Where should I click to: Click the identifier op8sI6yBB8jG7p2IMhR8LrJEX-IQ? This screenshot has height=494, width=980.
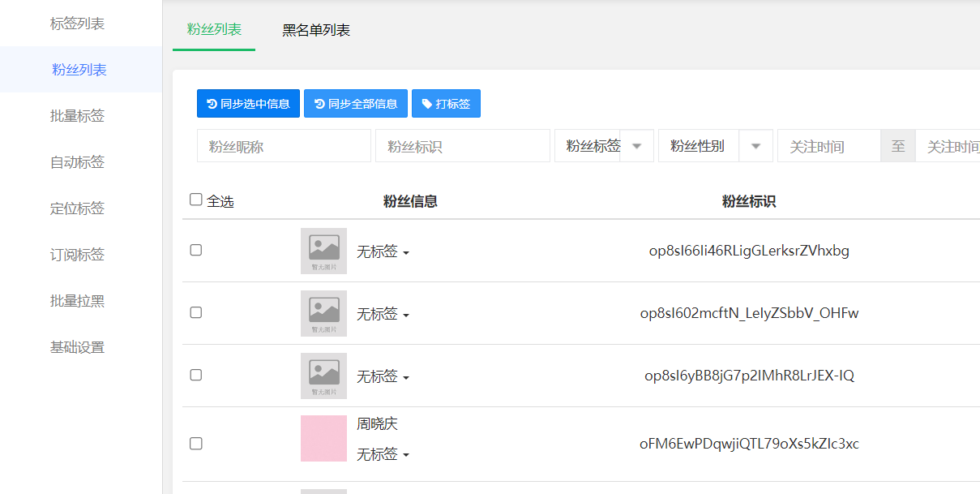(x=749, y=376)
